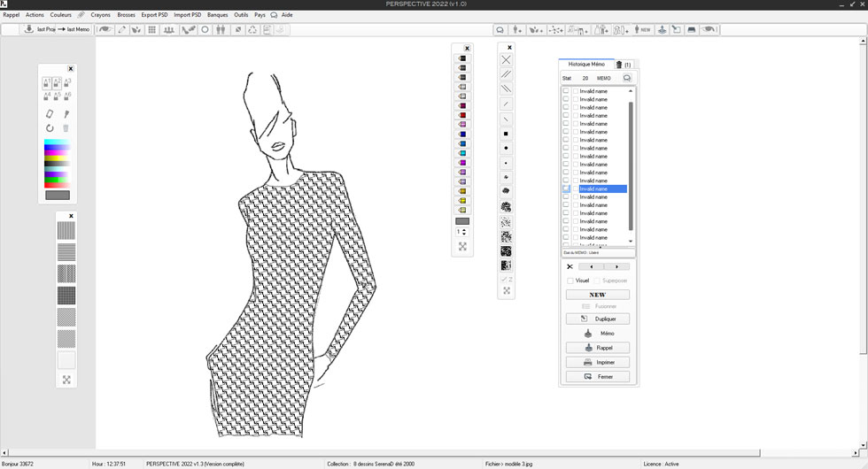The image size is (868, 469).
Task: Open the Export PSD menu
Action: pos(154,15)
